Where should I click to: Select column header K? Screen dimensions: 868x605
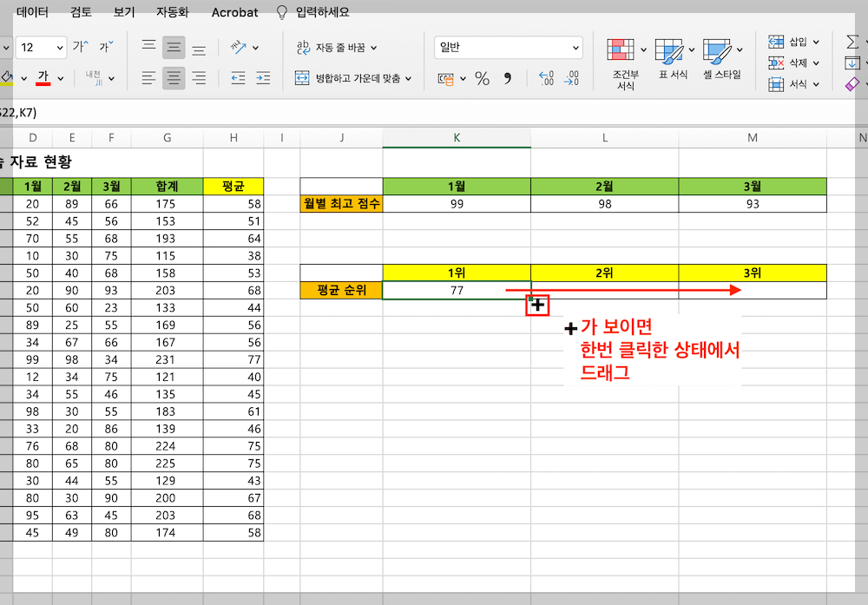[x=457, y=138]
